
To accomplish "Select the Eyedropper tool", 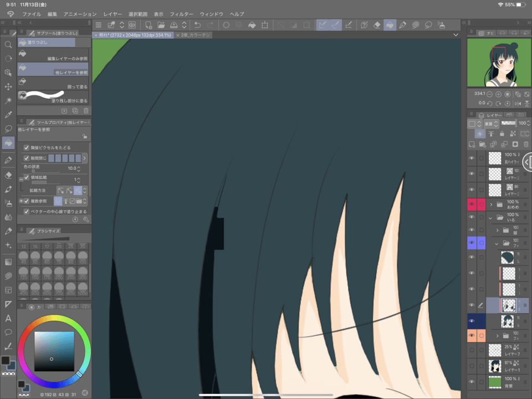I will [x=8, y=115].
